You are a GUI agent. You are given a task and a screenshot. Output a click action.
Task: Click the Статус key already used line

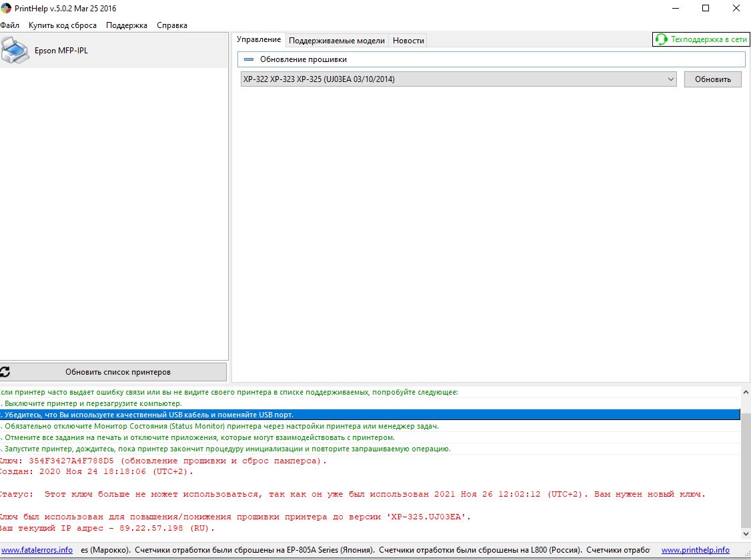353,495
